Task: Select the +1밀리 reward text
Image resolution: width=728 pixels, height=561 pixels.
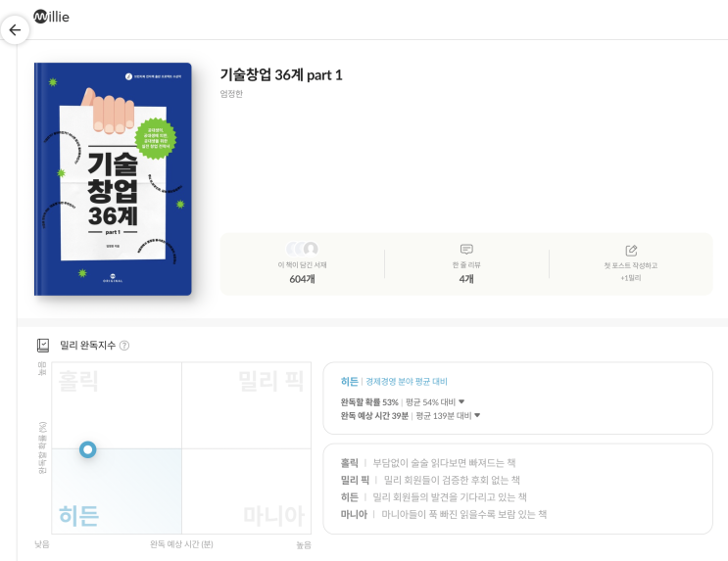Action: pos(630,278)
